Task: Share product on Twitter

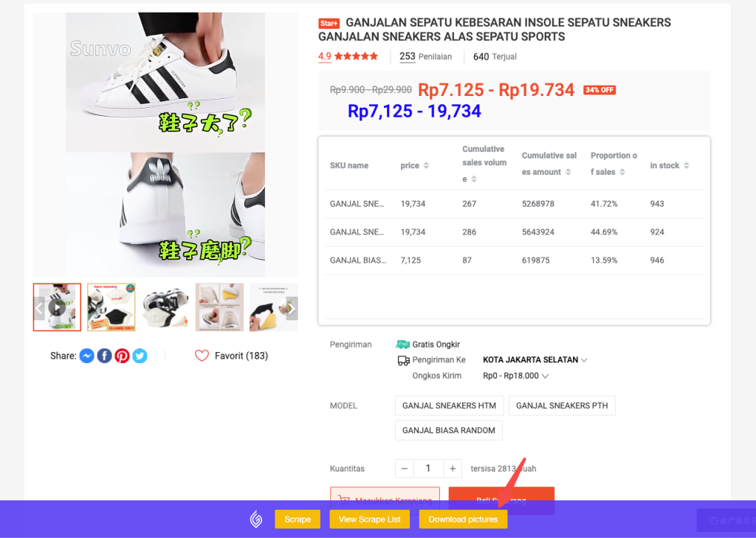Action: click(x=140, y=356)
